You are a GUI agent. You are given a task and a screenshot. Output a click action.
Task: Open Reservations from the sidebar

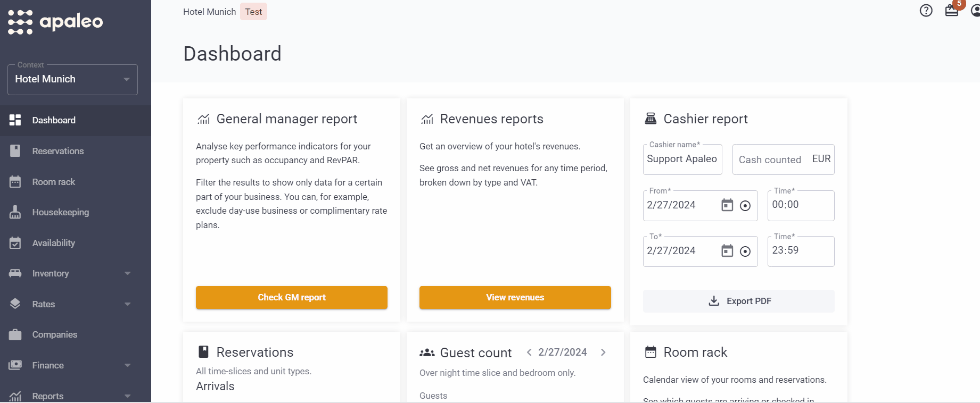58,151
